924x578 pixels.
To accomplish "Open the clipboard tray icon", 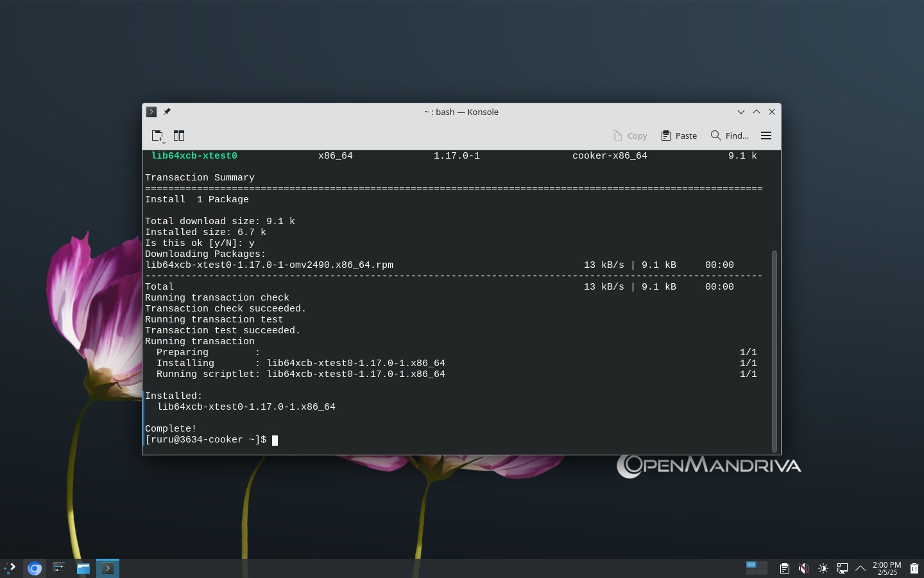I will tap(784, 568).
